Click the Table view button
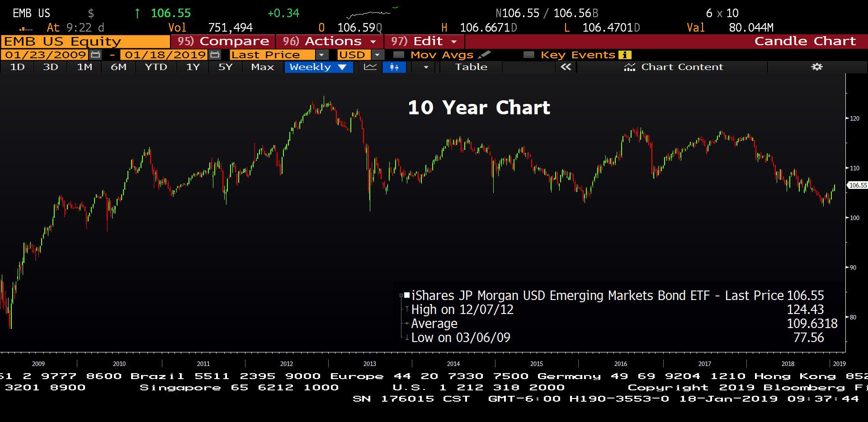This screenshot has height=422, width=868. coord(471,67)
